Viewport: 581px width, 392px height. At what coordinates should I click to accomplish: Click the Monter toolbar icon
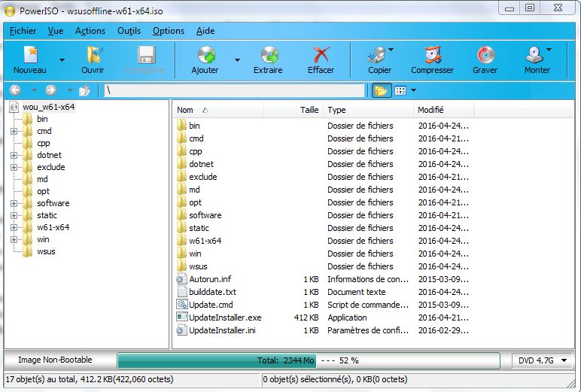point(534,55)
